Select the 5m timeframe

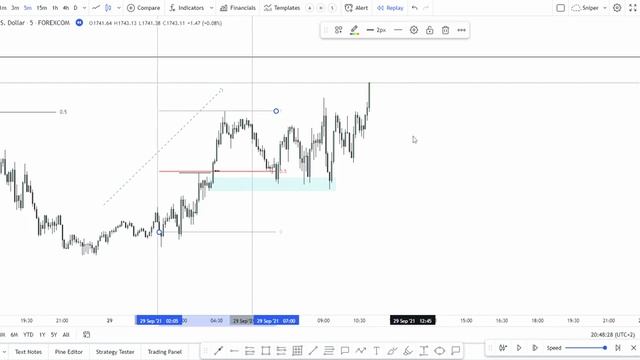coord(28,8)
